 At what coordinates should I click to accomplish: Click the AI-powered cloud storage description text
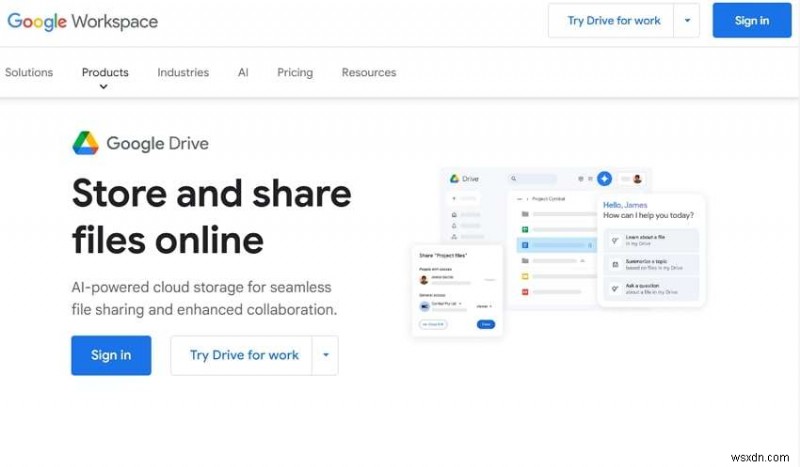pos(204,298)
